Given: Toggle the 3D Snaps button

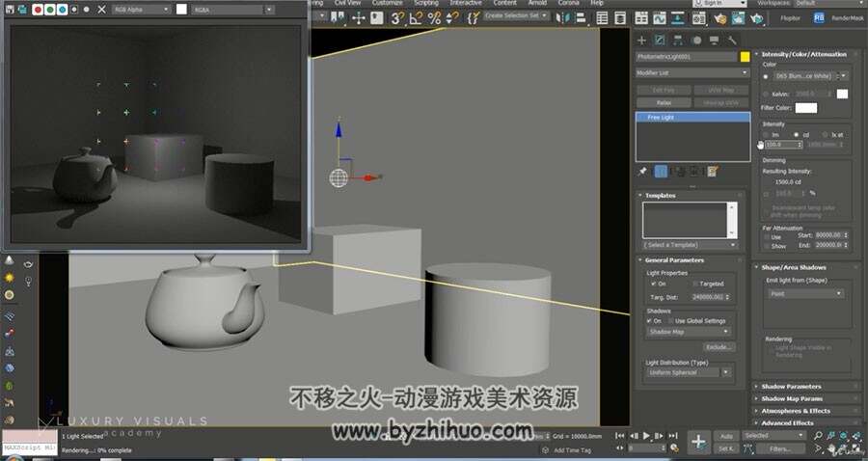Looking at the screenshot, I should [397, 18].
